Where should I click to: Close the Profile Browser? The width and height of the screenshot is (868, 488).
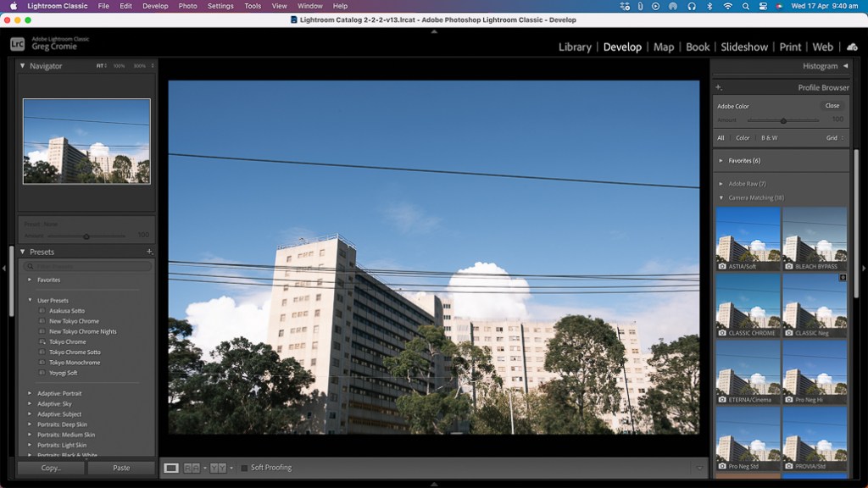coord(832,106)
